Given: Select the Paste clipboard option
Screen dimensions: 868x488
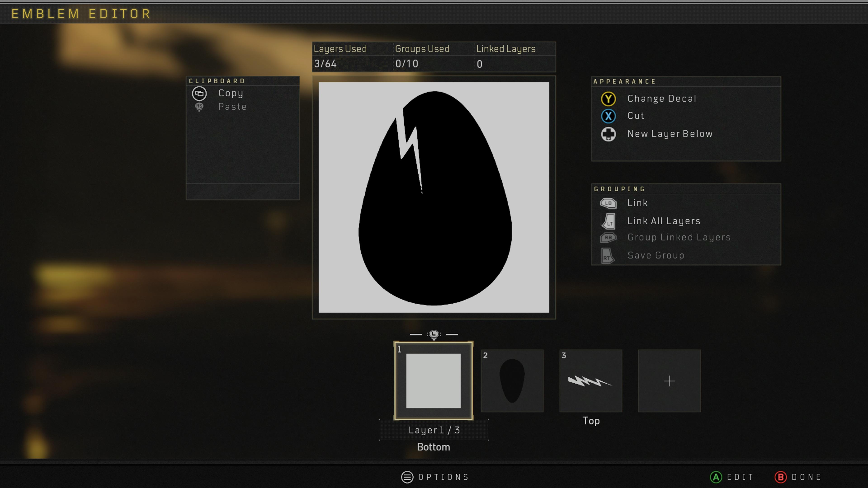Looking at the screenshot, I should [232, 107].
